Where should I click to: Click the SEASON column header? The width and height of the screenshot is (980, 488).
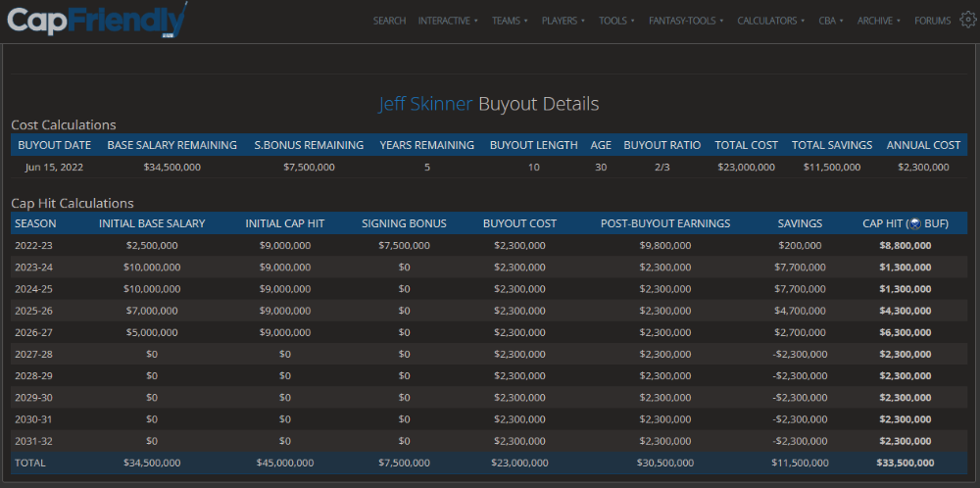click(x=35, y=223)
